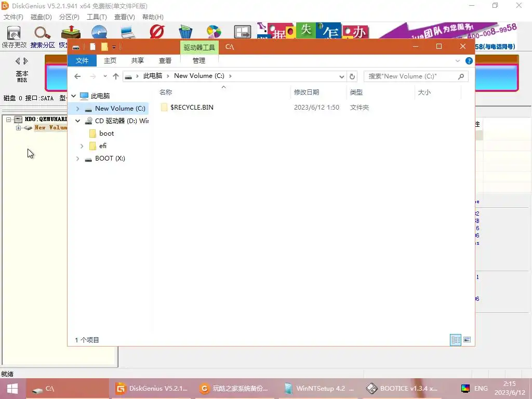This screenshot has height=399, width=532.
Task: Collapse HD0 node in the DiskGenius tree
Action: (8, 119)
